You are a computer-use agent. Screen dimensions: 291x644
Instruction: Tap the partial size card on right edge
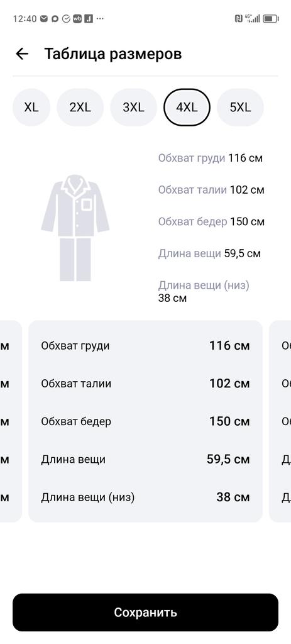pyautogui.click(x=280, y=421)
